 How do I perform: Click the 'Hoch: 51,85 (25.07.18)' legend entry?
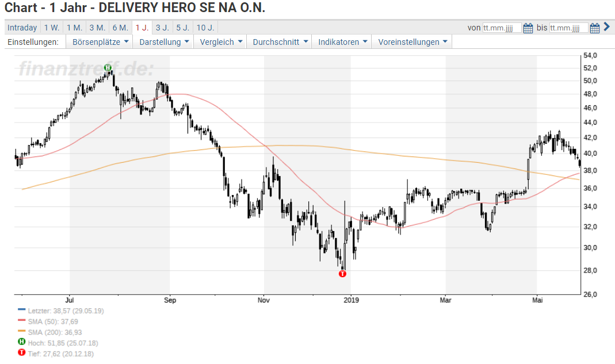[63, 343]
